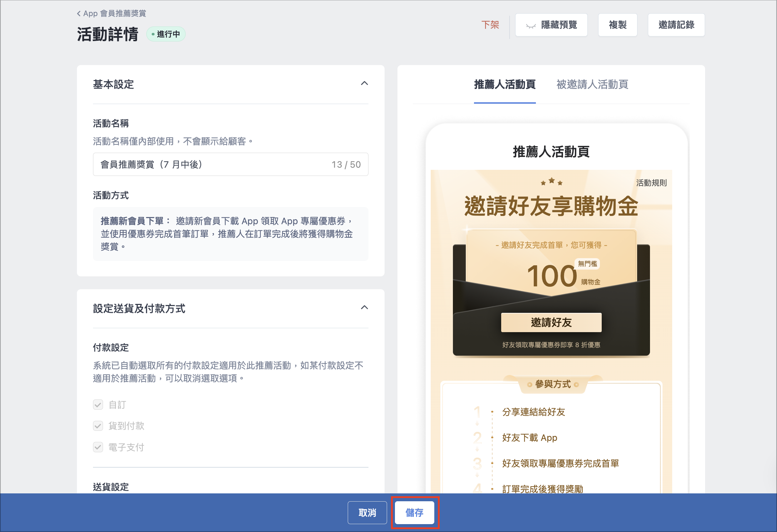Click the 13 / 50 character counter
777x532 pixels.
[346, 164]
